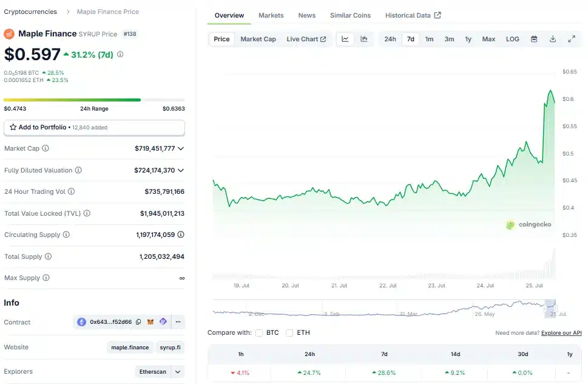Screen dimensions: 588x384
Task: Tick the ETH compare checkbox
Action: point(289,333)
